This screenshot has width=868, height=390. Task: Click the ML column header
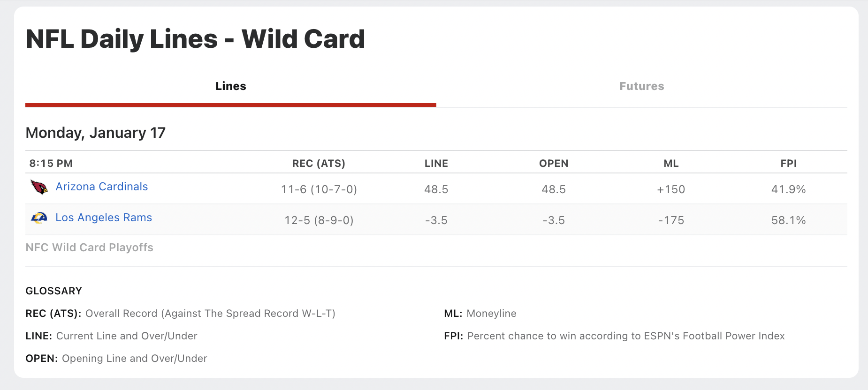coord(671,164)
